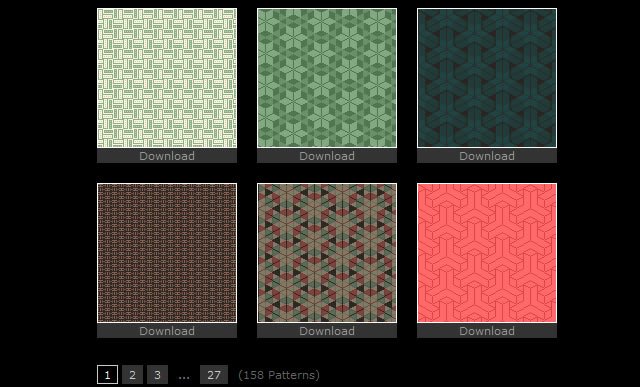Download the brown chain-link pattern
The image size is (640, 387).
[167, 331]
